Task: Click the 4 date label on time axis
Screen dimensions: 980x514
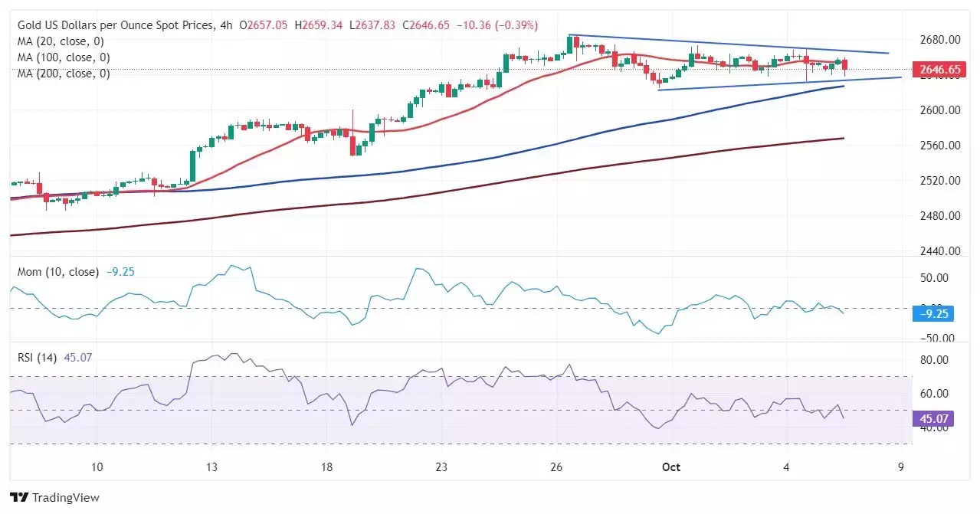Action: (x=786, y=467)
